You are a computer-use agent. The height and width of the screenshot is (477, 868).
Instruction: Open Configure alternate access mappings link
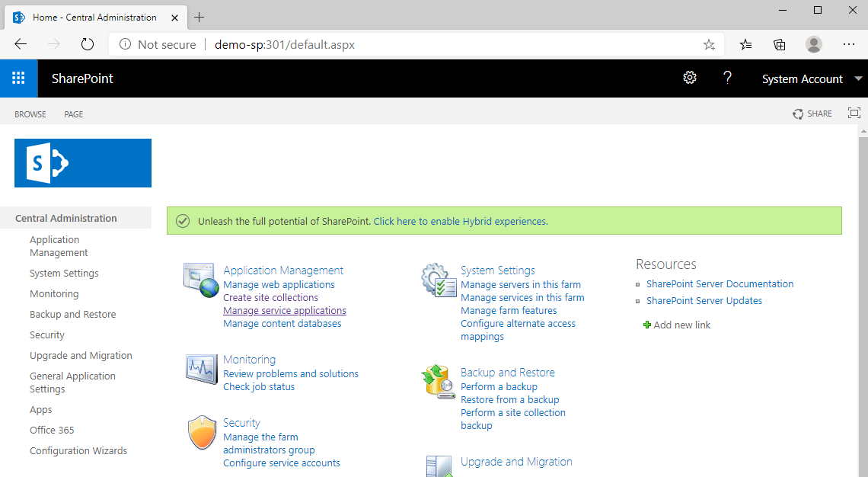tap(519, 330)
